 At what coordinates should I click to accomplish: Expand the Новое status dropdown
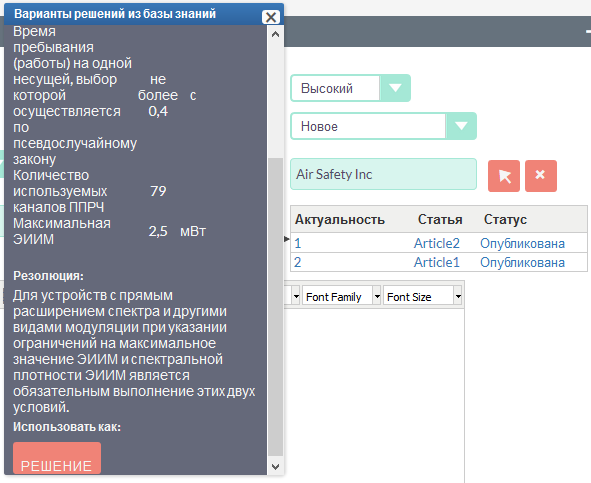pyautogui.click(x=461, y=126)
